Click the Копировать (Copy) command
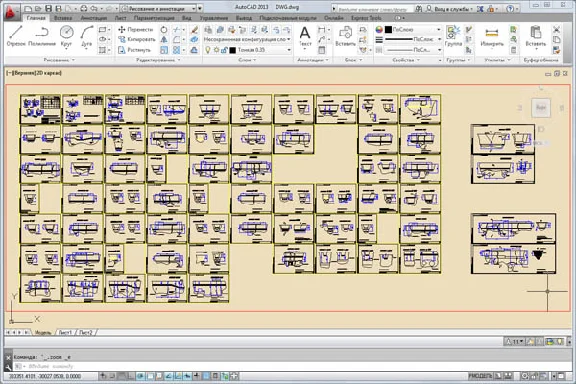 pos(137,39)
